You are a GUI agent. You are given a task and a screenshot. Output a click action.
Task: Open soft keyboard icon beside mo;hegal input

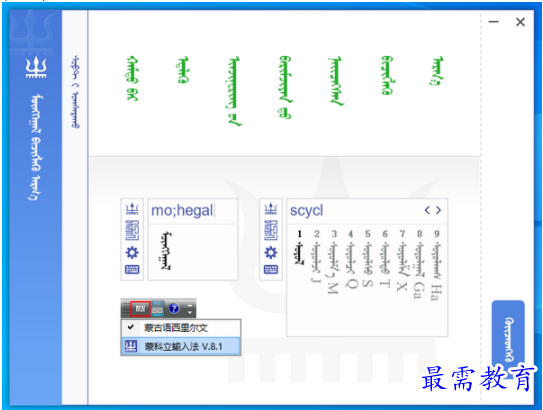(x=132, y=269)
